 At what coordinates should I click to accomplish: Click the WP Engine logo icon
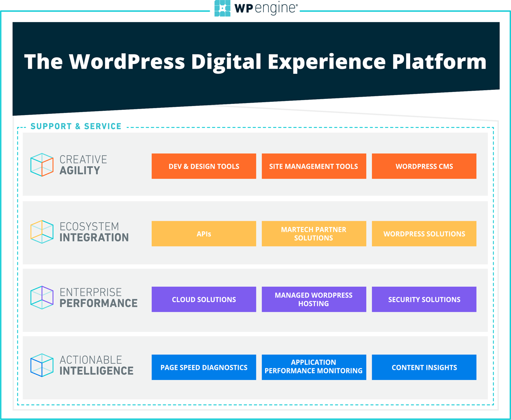(x=223, y=9)
